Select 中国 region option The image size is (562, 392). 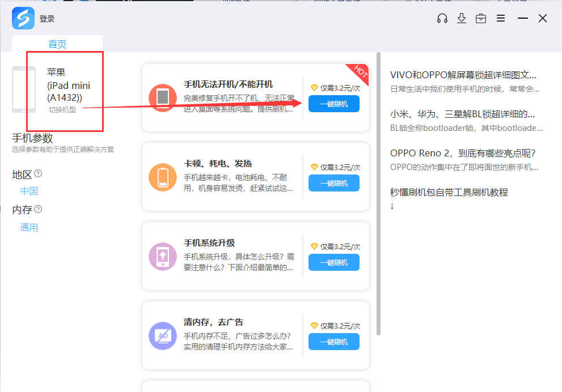point(29,191)
